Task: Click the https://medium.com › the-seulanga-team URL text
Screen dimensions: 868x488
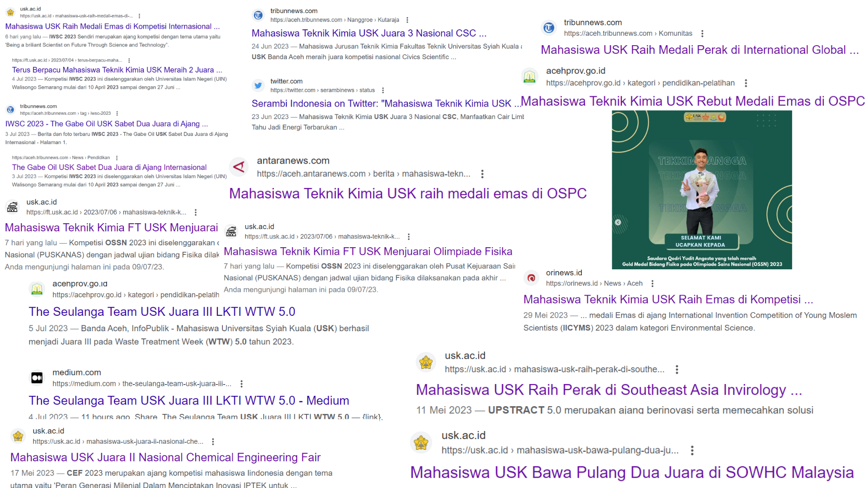Action: pyautogui.click(x=142, y=384)
